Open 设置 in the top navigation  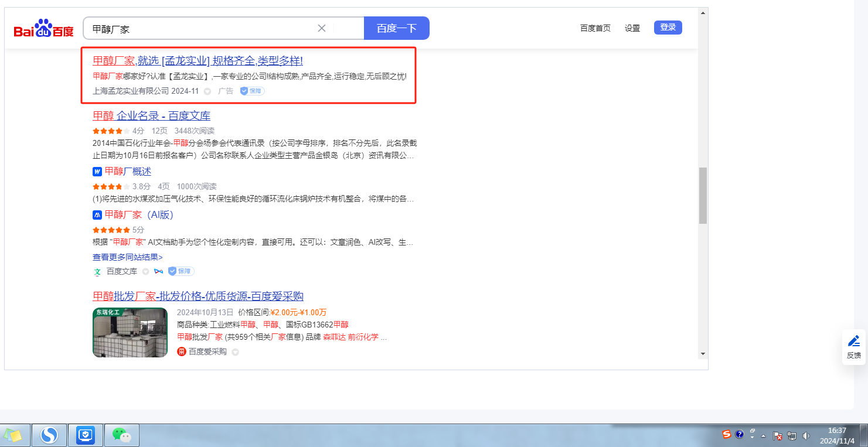pyautogui.click(x=632, y=28)
